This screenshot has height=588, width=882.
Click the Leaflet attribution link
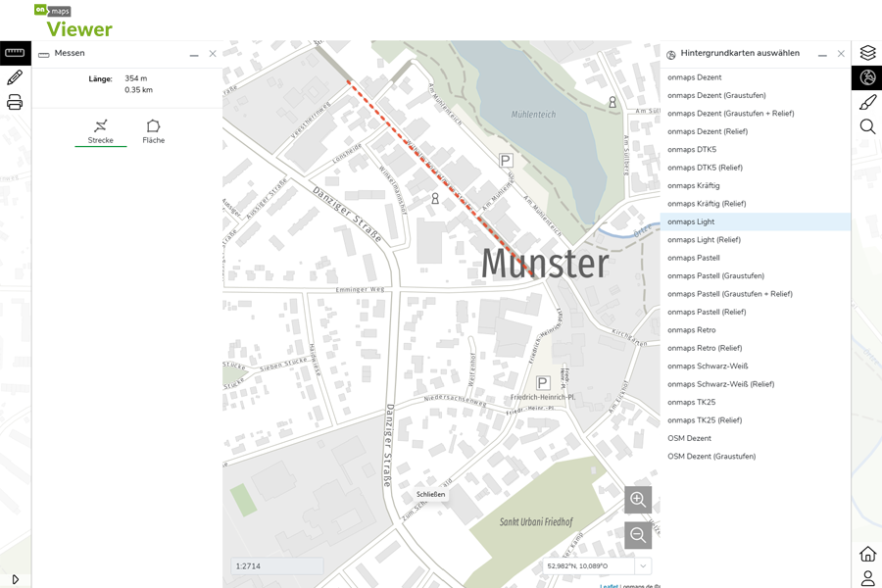pos(609,586)
